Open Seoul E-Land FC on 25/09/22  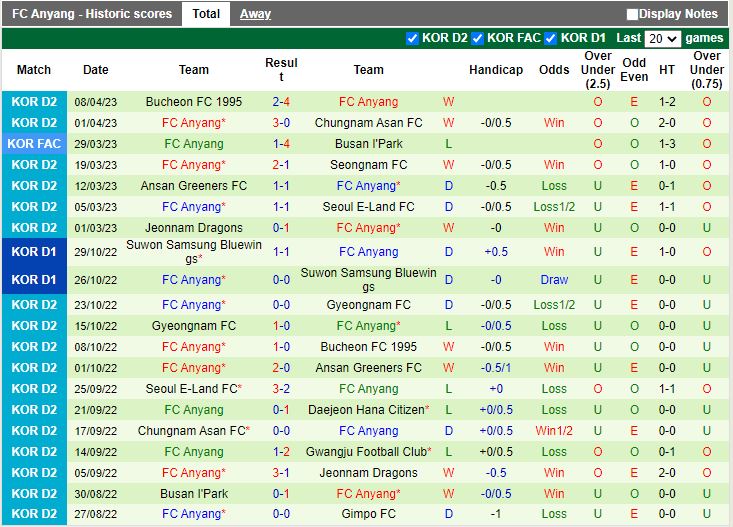pyautogui.click(x=194, y=389)
